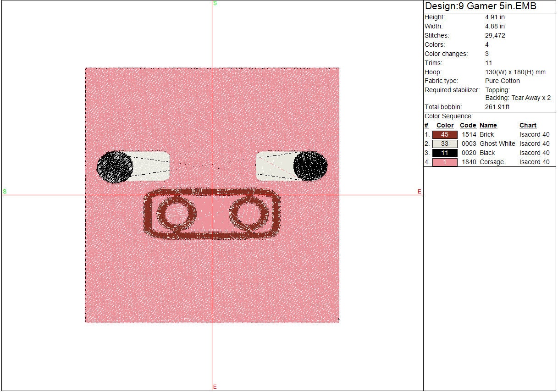The width and height of the screenshot is (558, 392).
Task: Click the Name column header
Action: [488, 125]
